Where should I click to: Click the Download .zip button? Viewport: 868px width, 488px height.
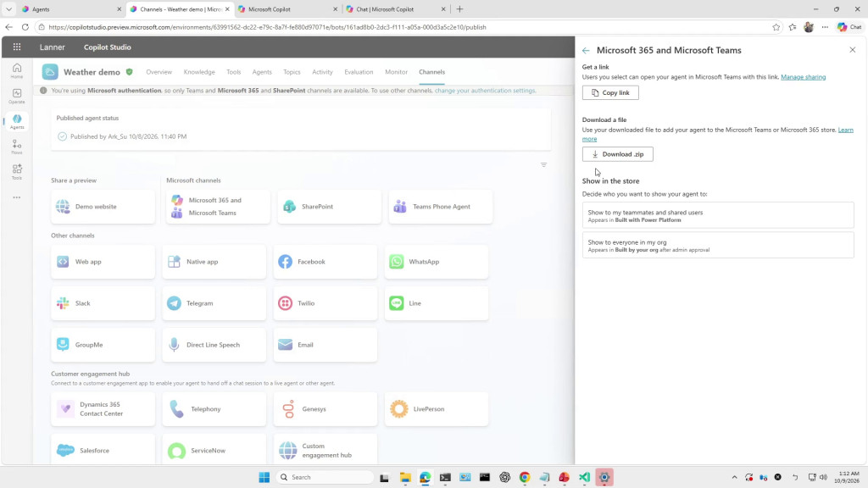pos(618,154)
